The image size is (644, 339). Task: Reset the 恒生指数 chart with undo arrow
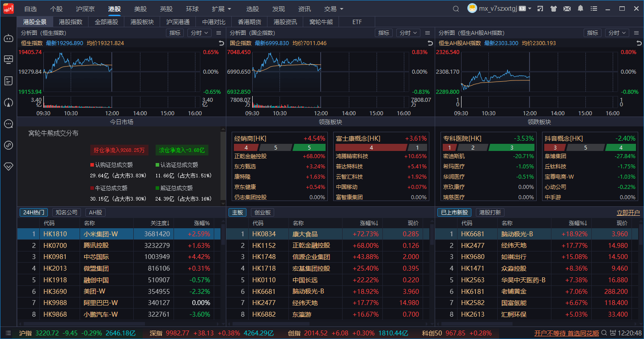(x=221, y=43)
